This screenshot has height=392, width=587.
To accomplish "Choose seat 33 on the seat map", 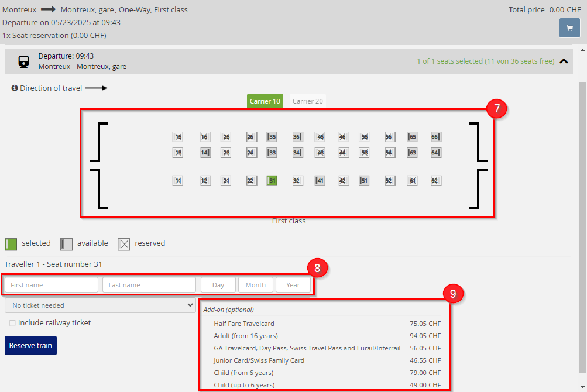I will (272, 152).
